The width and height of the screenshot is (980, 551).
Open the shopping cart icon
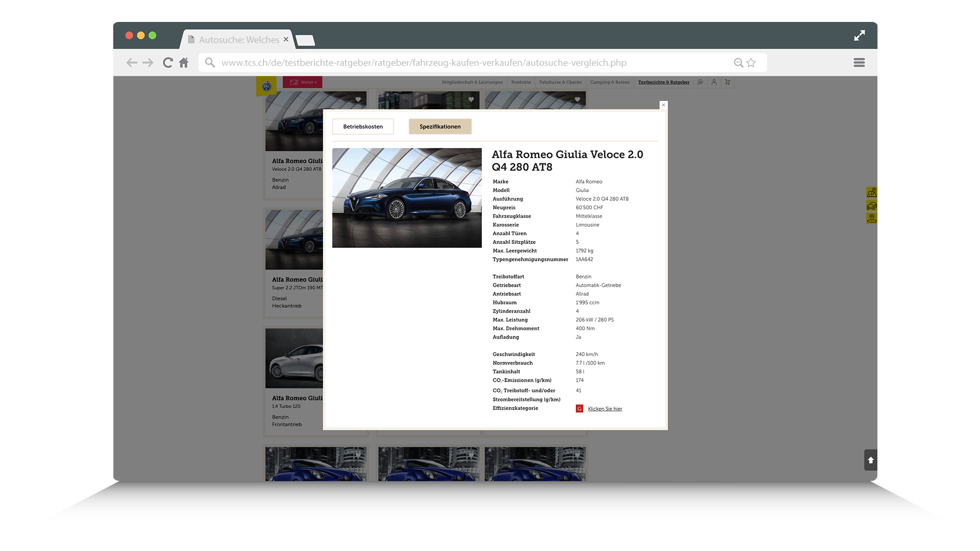[x=727, y=82]
